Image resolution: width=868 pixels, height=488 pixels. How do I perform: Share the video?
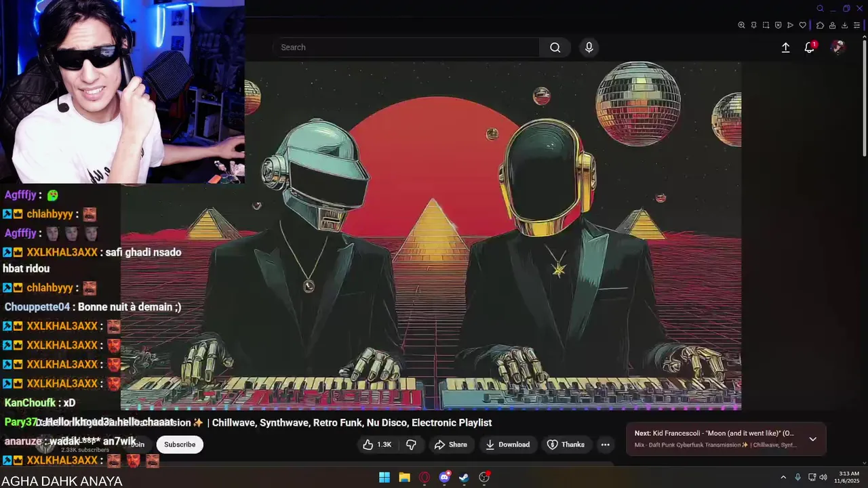[x=450, y=445]
